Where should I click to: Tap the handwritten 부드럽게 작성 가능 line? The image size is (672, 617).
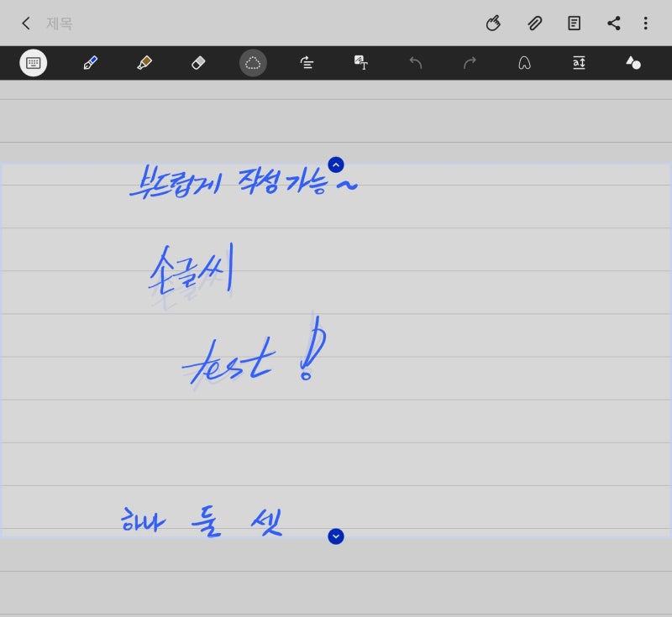click(243, 182)
